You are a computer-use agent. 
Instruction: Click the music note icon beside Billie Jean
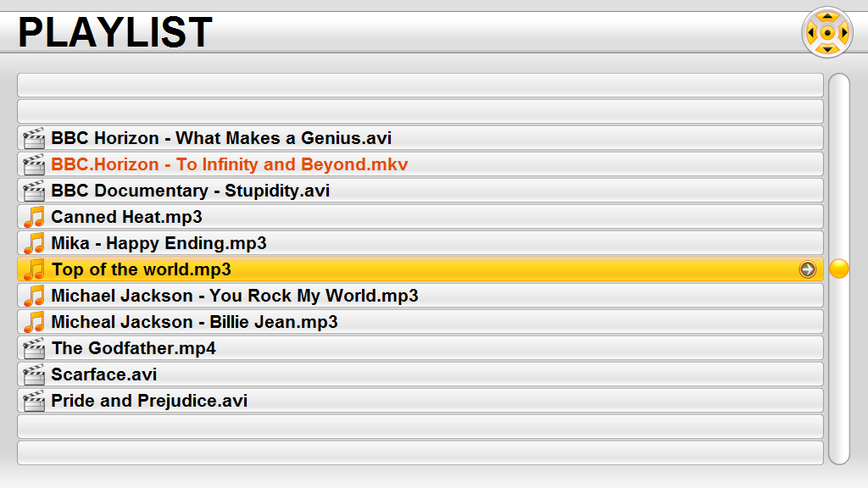pos(34,322)
